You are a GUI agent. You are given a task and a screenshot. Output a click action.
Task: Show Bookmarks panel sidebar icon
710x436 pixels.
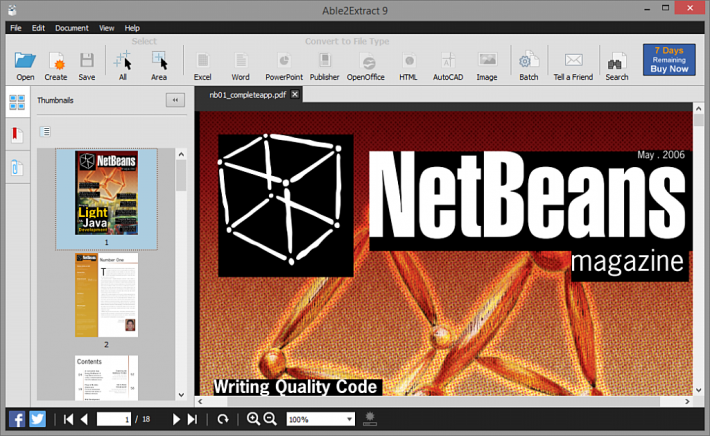click(17, 135)
